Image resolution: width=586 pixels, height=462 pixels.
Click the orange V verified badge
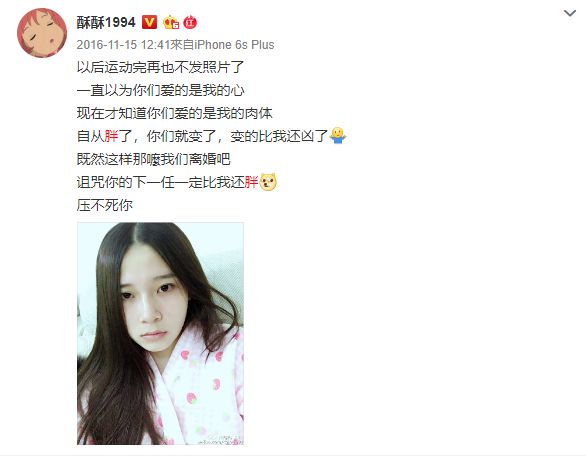point(149,22)
